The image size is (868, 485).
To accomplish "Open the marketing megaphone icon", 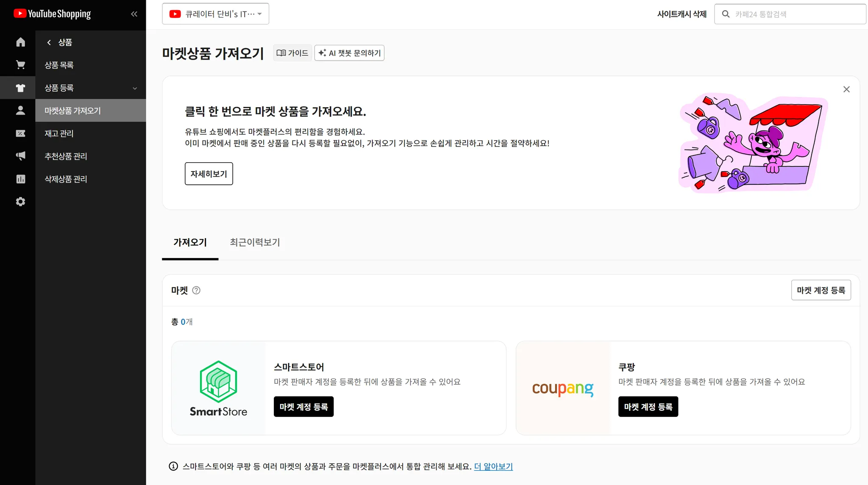I will [20, 155].
